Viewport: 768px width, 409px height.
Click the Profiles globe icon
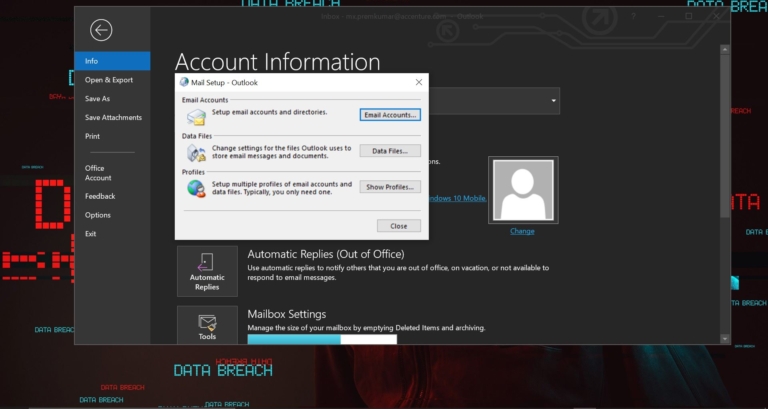click(x=196, y=189)
